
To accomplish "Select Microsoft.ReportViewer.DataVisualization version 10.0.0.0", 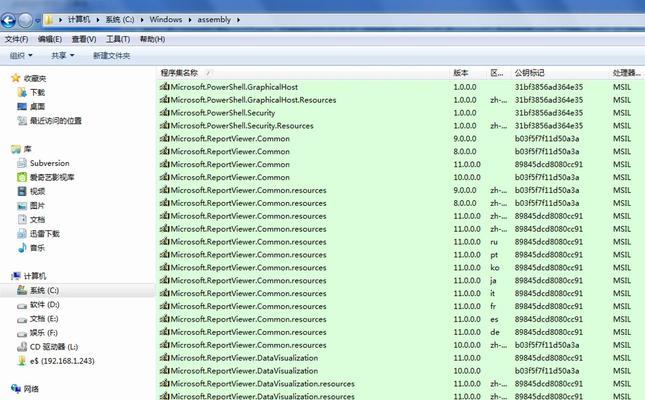I will click(x=400, y=371).
